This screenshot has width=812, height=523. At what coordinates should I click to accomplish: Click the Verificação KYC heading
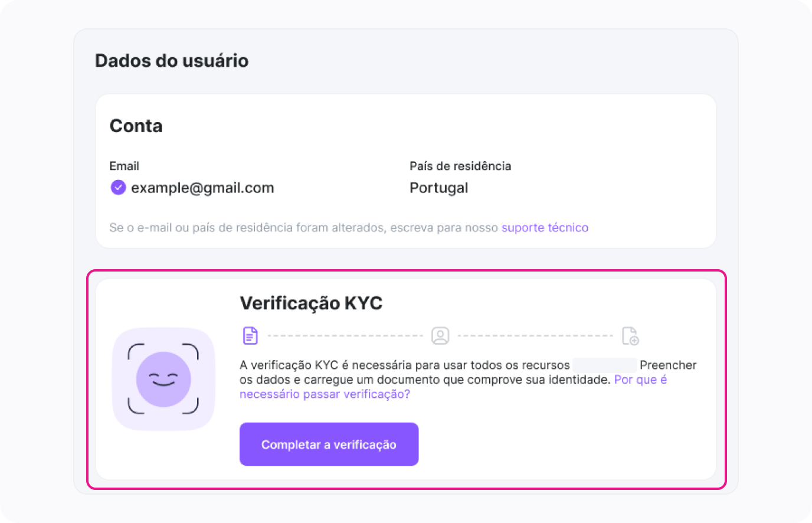pos(311,303)
